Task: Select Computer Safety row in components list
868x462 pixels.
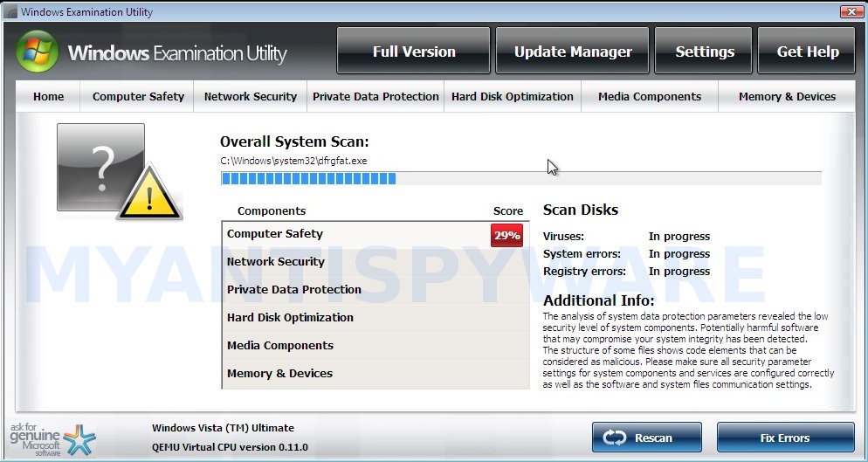Action: [x=375, y=234]
